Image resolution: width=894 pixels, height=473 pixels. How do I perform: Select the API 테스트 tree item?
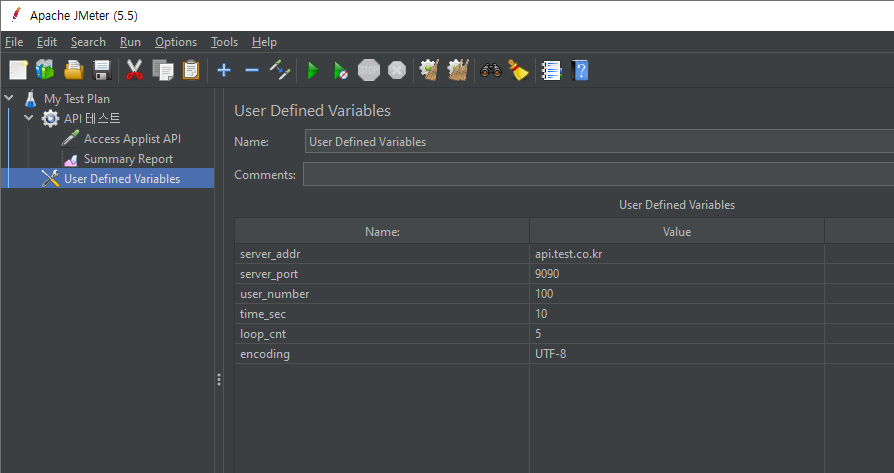(92, 119)
